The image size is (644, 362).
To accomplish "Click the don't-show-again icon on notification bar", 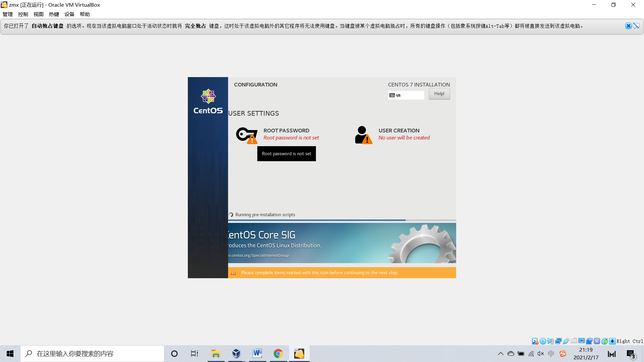I will (x=636, y=26).
